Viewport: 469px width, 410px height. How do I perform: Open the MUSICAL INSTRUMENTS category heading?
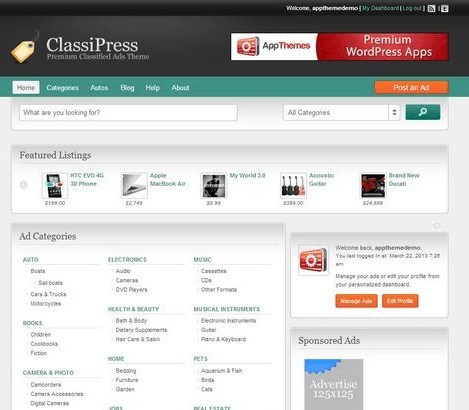226,309
